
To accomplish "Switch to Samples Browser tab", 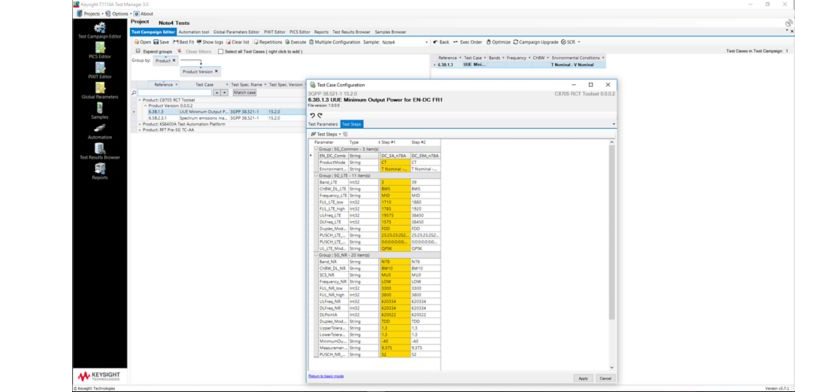I will click(x=390, y=32).
